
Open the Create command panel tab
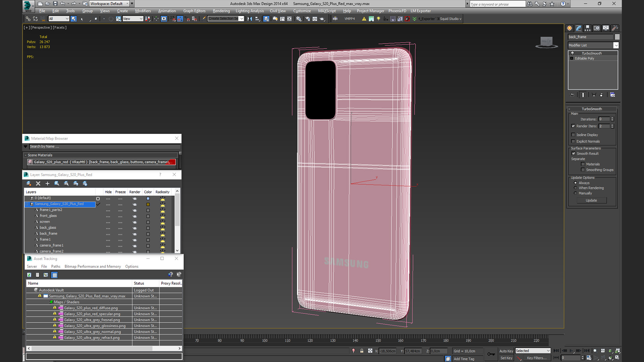coord(570,28)
